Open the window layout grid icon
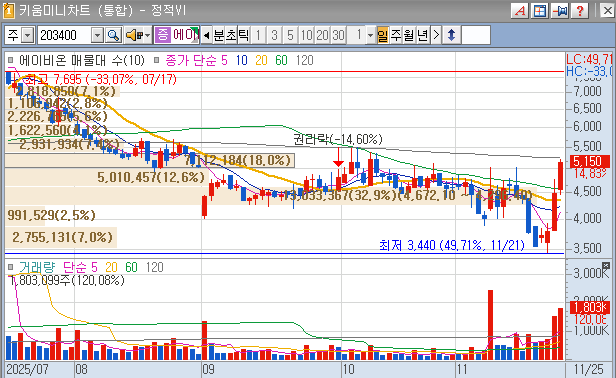 [x=540, y=11]
